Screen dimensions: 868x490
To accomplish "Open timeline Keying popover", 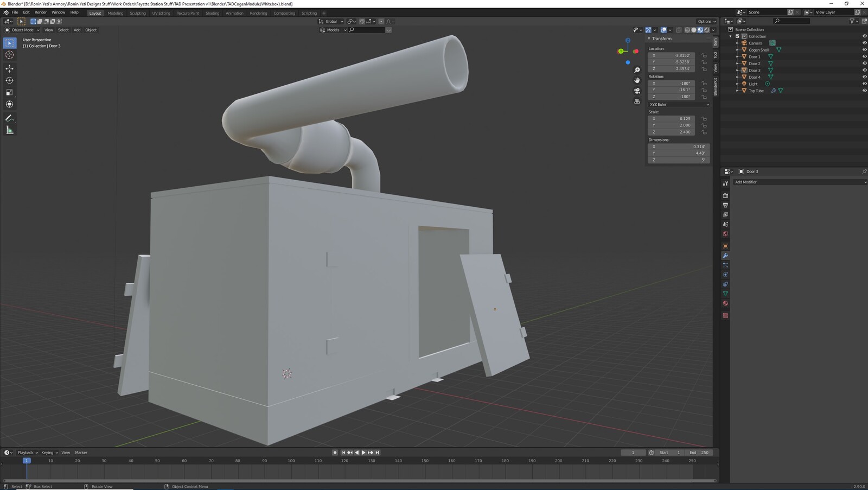I will point(49,453).
